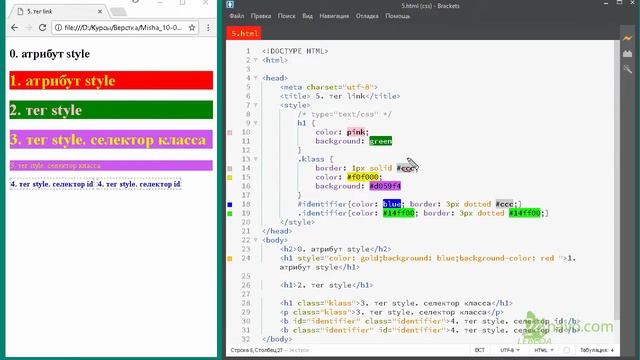Screen dimensions: 640x360
Task: Click gray gutter color marker on line 14
Action: point(230,168)
